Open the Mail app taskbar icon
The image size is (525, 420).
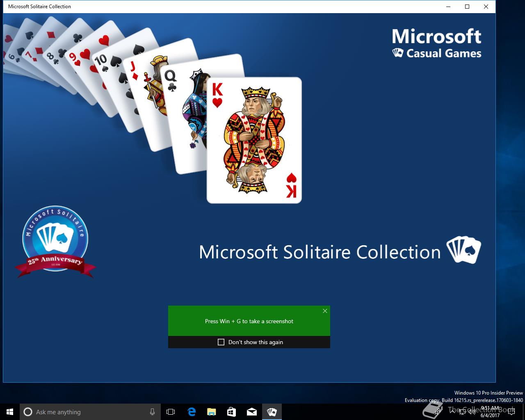pos(251,412)
